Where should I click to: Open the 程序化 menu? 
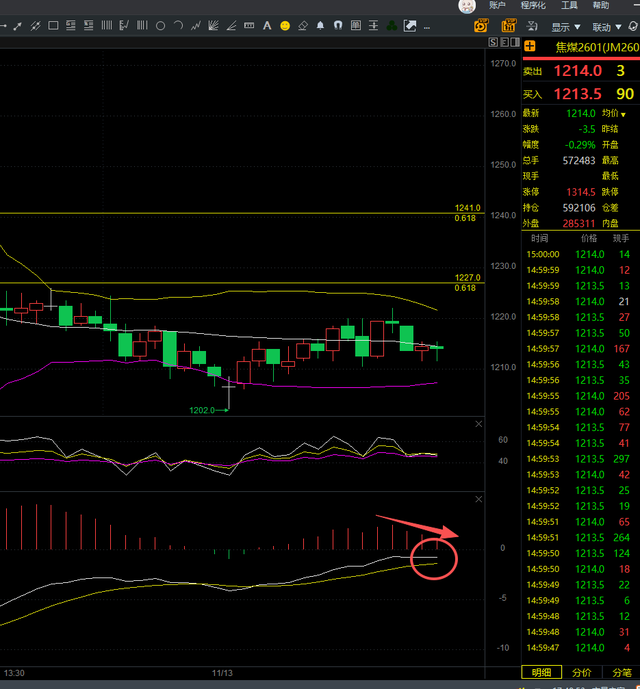533,5
